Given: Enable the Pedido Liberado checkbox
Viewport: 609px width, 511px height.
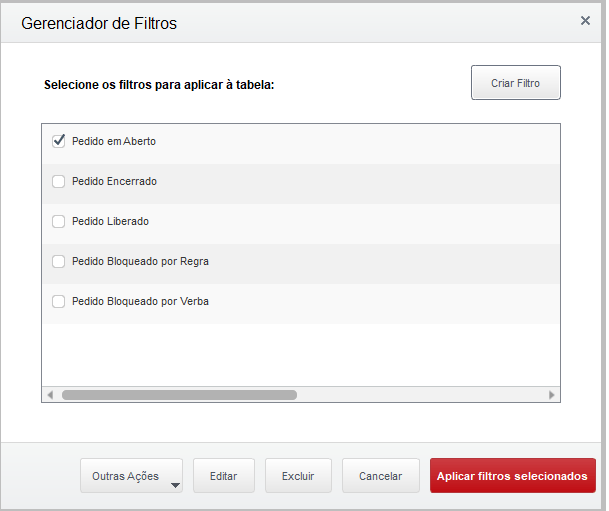Looking at the screenshot, I should click(x=59, y=221).
